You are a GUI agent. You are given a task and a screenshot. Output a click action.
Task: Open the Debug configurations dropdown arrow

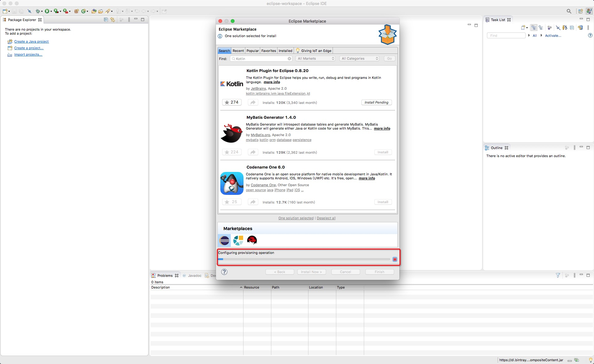coord(42,11)
